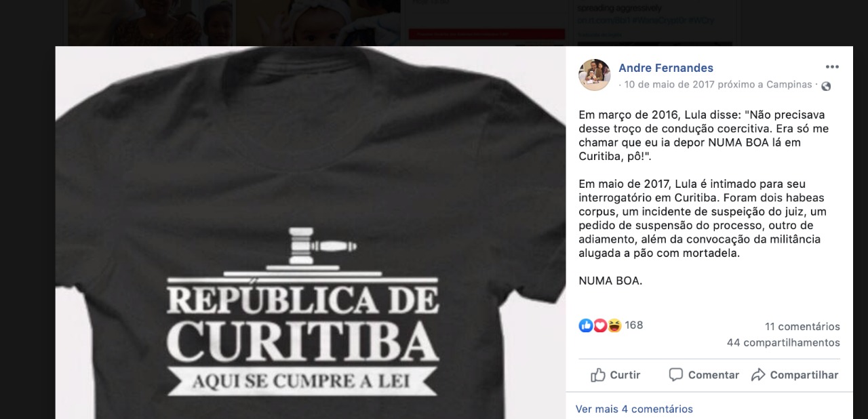
Task: Click the blue Like reaction icon
Action: 586,325
